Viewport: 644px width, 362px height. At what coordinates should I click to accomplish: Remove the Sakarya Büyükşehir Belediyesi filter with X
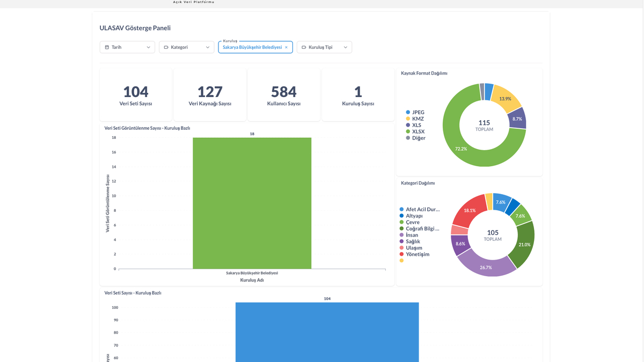pyautogui.click(x=286, y=47)
